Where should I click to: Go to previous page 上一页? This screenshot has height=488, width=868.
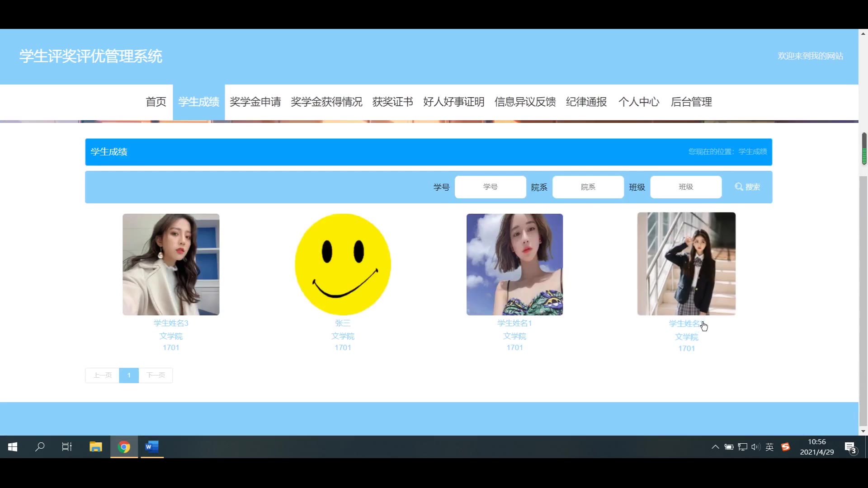pyautogui.click(x=102, y=375)
